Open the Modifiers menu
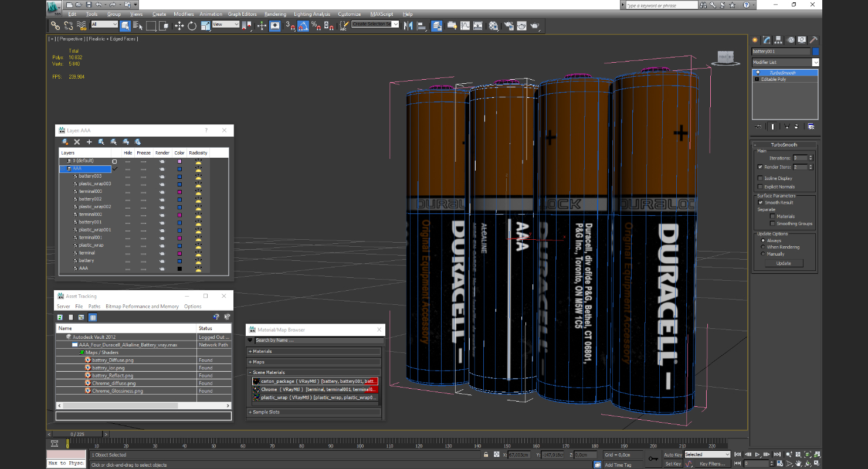Image resolution: width=868 pixels, height=469 pixels. click(x=184, y=14)
